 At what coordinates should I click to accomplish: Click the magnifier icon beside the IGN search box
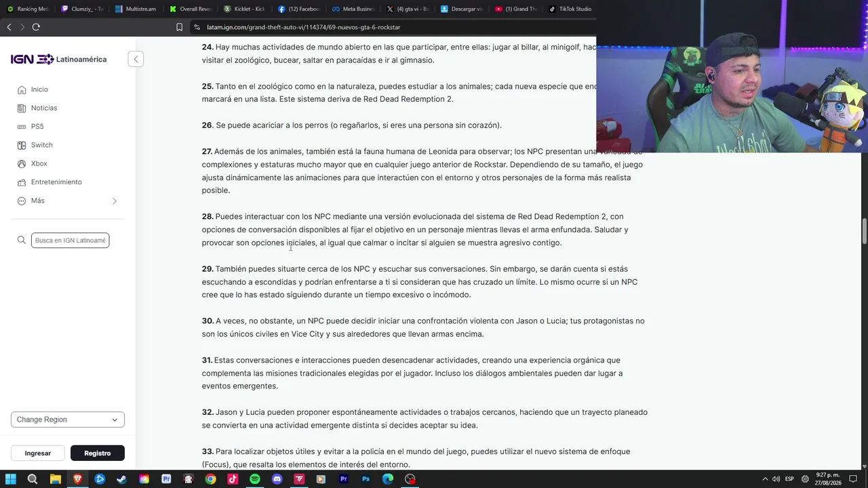pos(22,240)
